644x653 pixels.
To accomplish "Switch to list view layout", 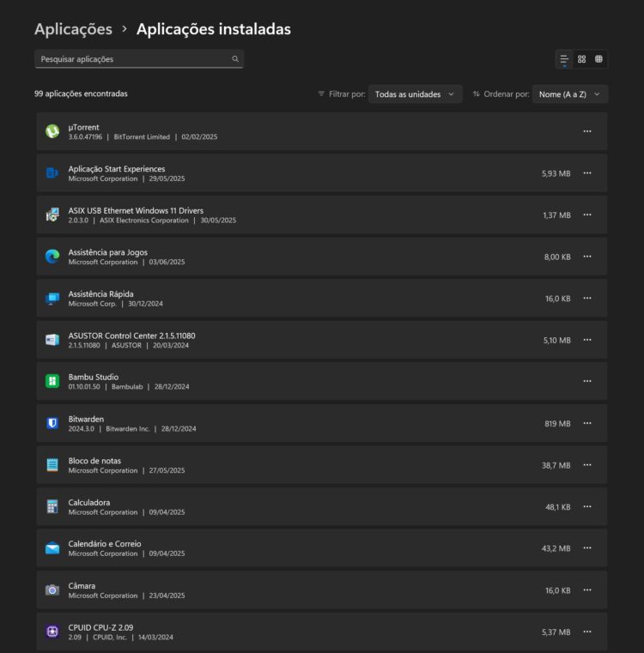I will click(x=564, y=59).
